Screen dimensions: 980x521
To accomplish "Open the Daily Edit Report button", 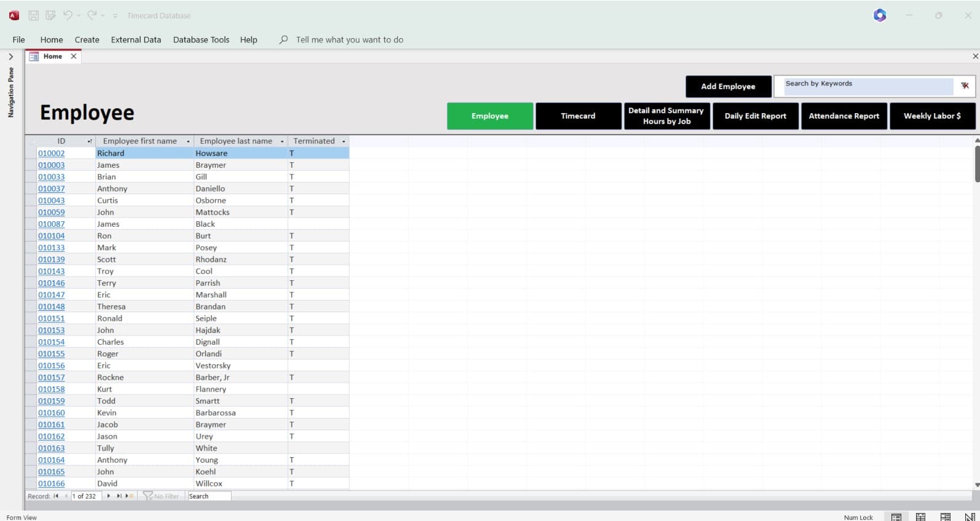I will coord(756,116).
